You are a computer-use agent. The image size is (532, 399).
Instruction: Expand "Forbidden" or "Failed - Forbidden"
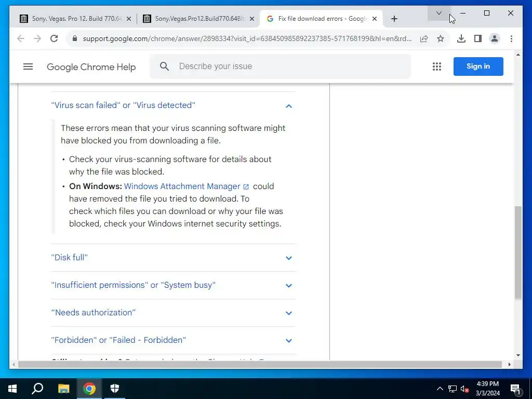click(289, 340)
